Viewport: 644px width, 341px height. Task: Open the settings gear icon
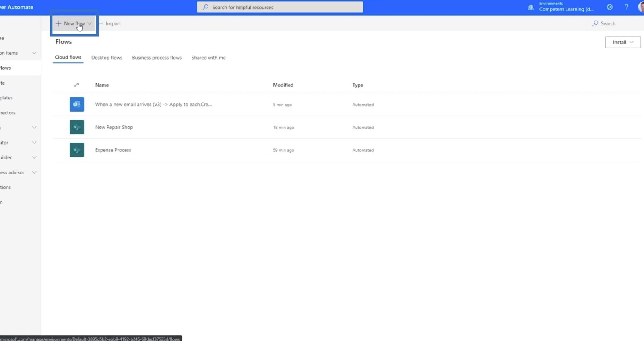[x=610, y=7]
